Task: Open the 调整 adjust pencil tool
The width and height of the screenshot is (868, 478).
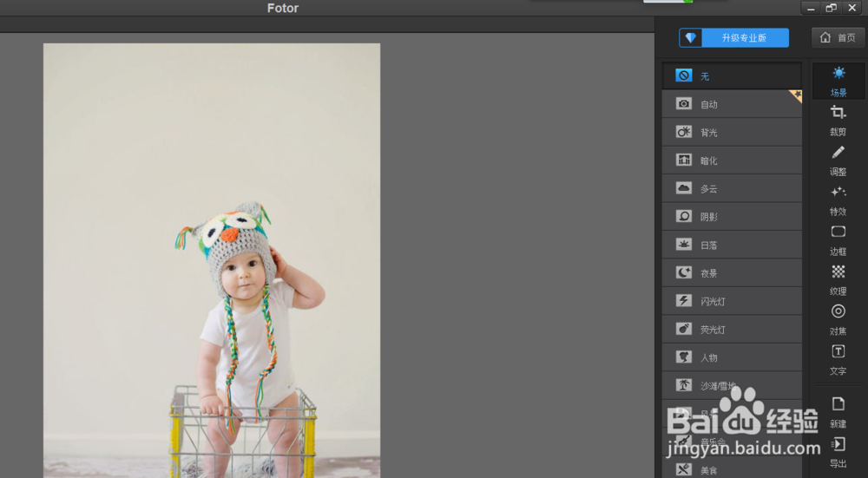Action: click(838, 160)
